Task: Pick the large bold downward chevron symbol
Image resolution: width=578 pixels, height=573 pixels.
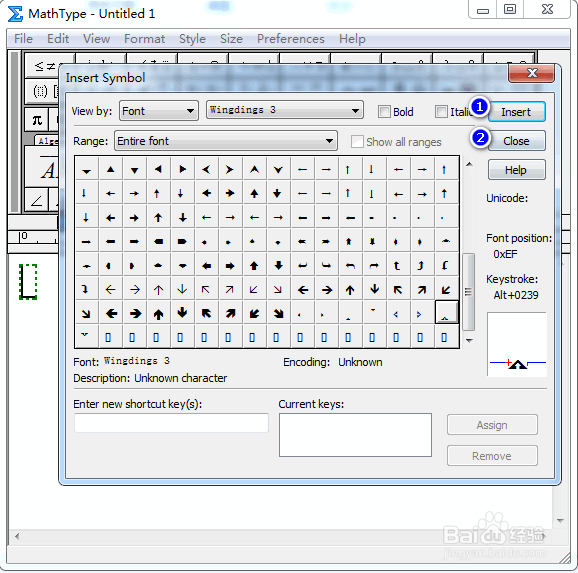Action: (278, 169)
